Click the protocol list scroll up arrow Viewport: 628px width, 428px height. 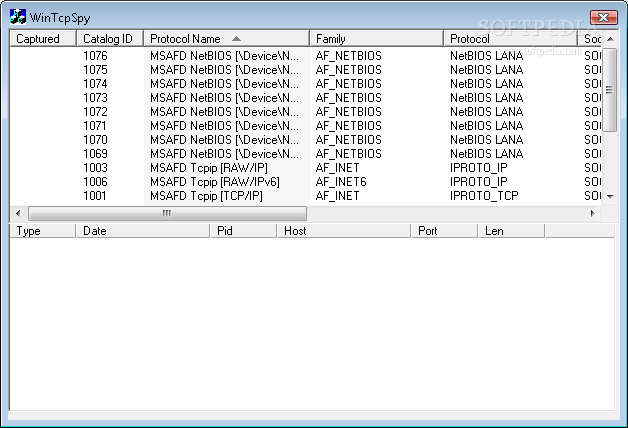tap(610, 39)
